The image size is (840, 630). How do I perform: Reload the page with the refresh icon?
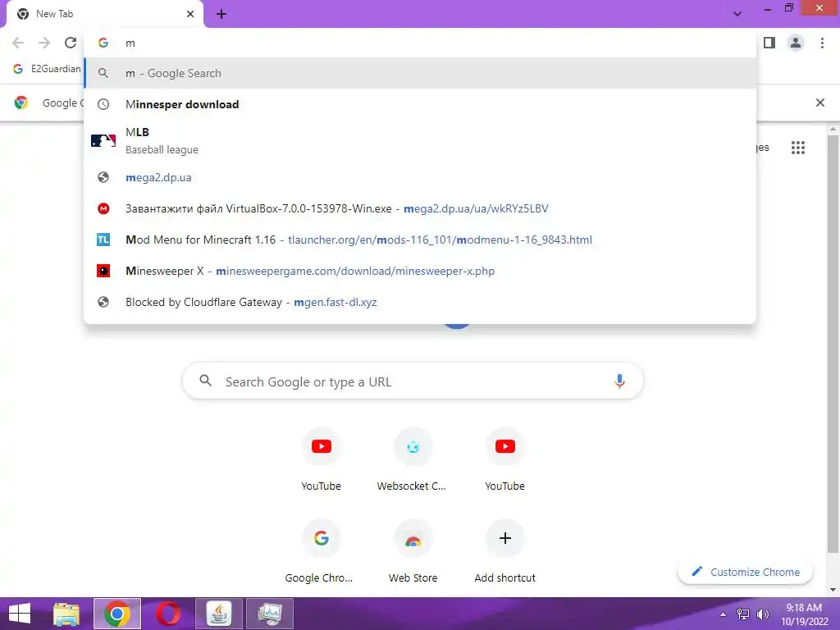[71, 43]
